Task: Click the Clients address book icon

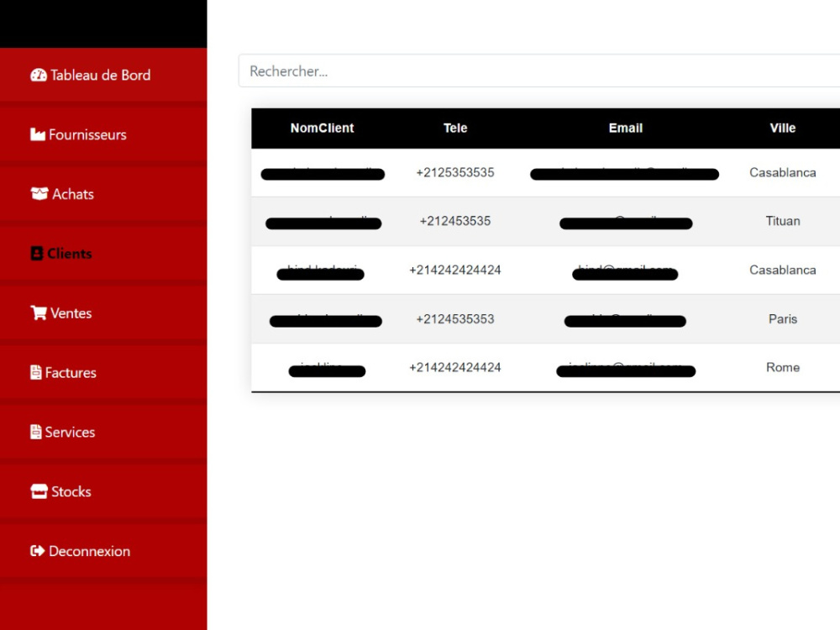Action: tap(36, 254)
